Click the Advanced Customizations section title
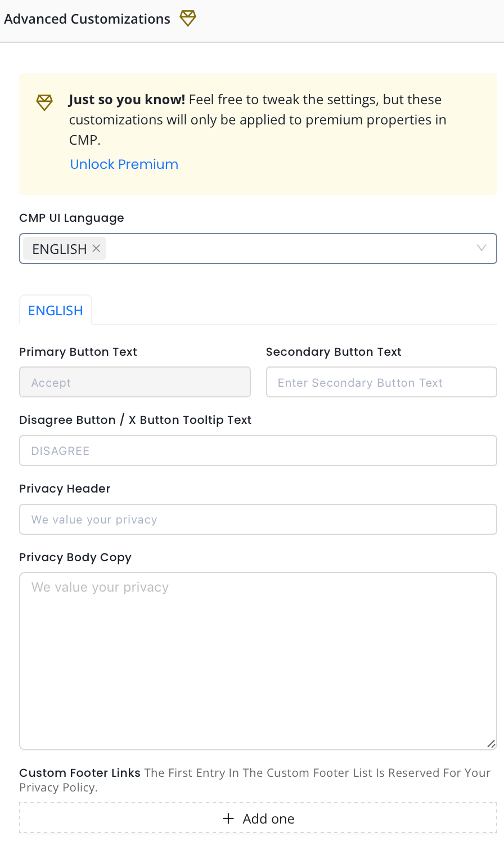Screen dimensions: 504x841 tap(87, 19)
